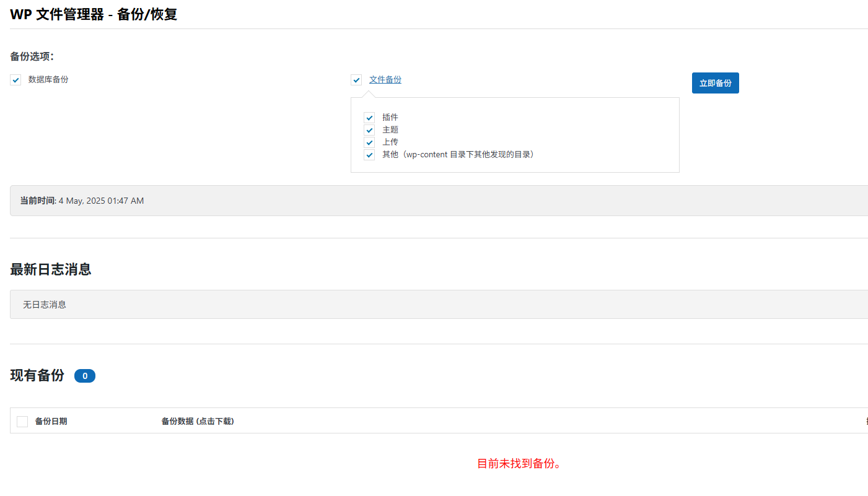Screen dimensions: 868x496
Task: Click the 备份选项: label
Action: click(x=32, y=56)
